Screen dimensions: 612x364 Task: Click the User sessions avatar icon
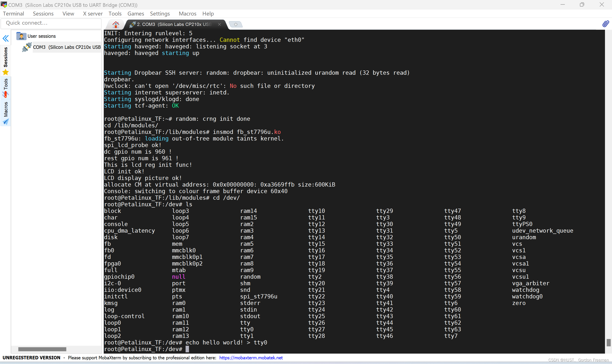(21, 36)
